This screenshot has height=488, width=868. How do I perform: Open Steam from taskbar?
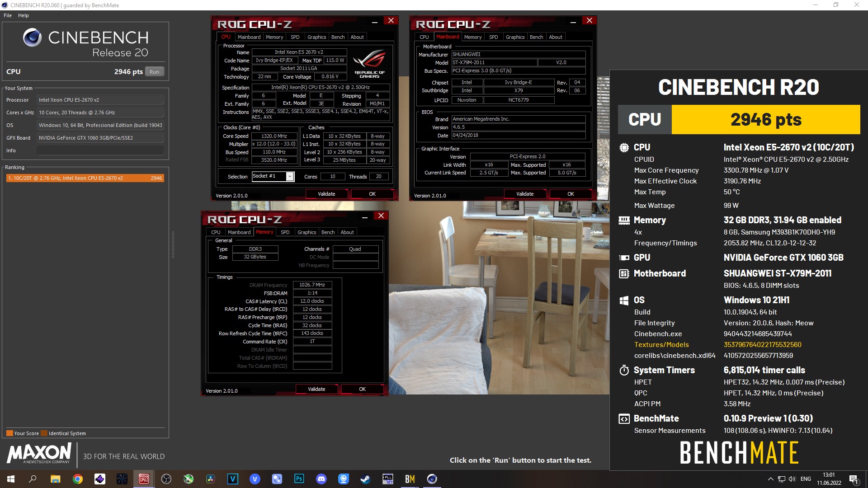(x=366, y=479)
